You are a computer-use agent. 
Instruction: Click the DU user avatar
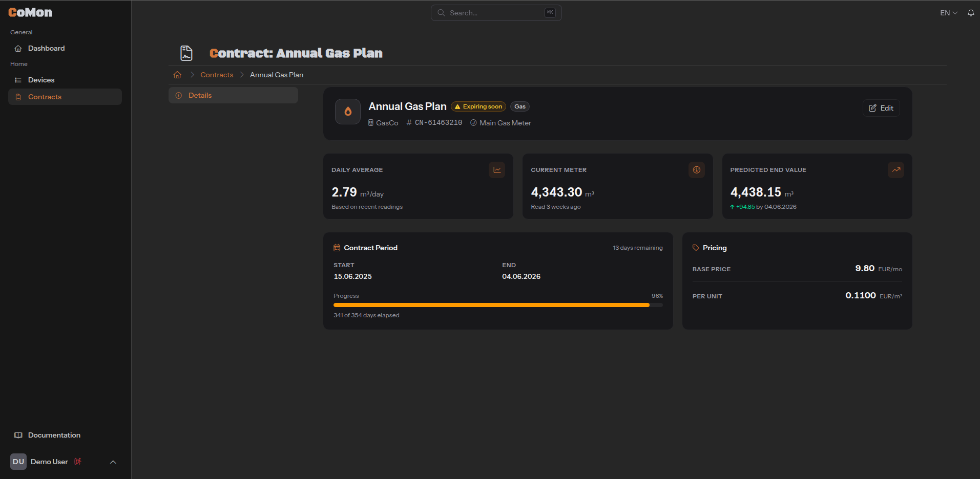(18, 462)
